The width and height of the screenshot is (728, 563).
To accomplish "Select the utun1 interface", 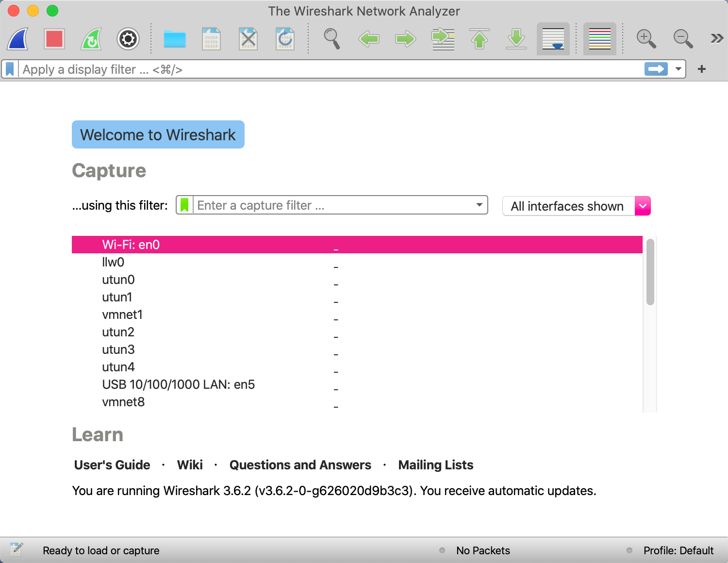I will pyautogui.click(x=357, y=297).
